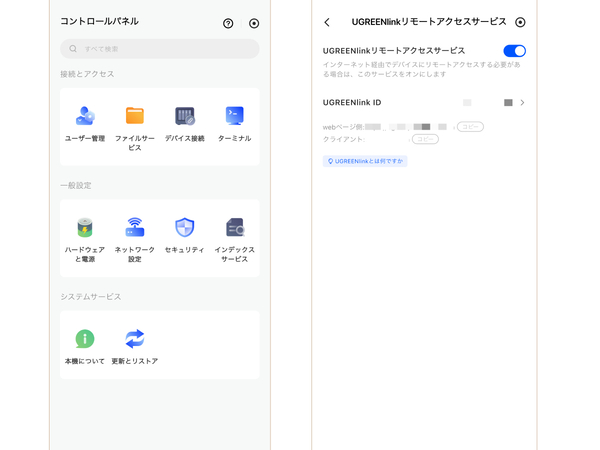Focus the すべて検索 search field

click(160, 49)
